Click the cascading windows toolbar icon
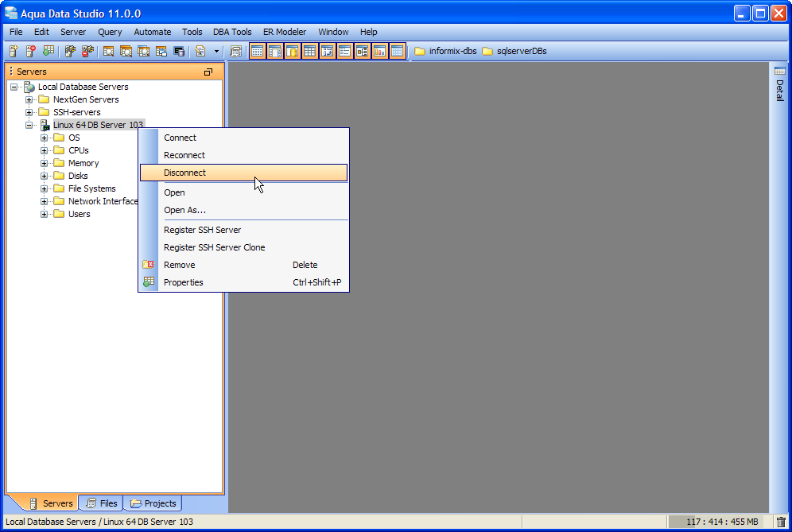 161,51
